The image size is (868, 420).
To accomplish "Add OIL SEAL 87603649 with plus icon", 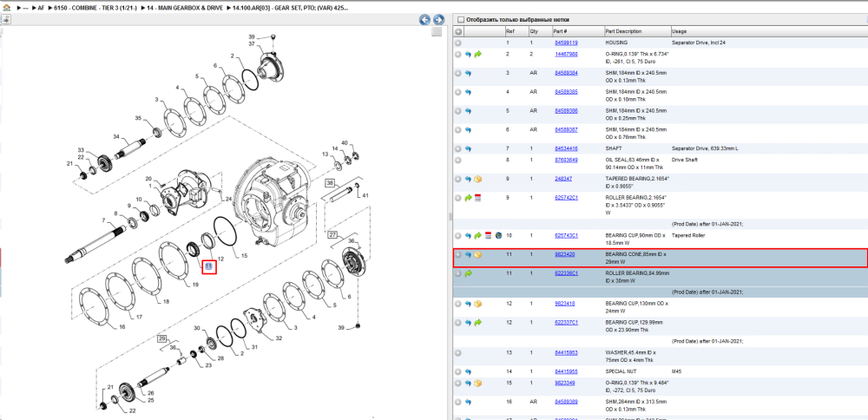I will pyautogui.click(x=458, y=160).
